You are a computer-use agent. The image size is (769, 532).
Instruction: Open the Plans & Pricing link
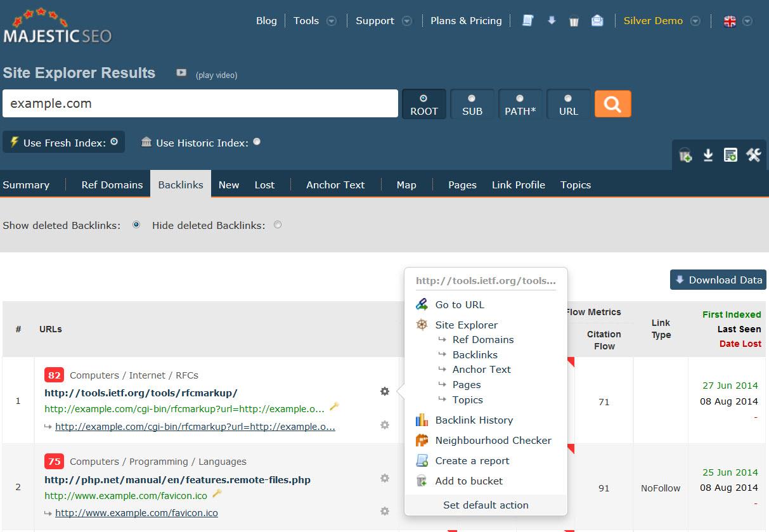point(466,21)
